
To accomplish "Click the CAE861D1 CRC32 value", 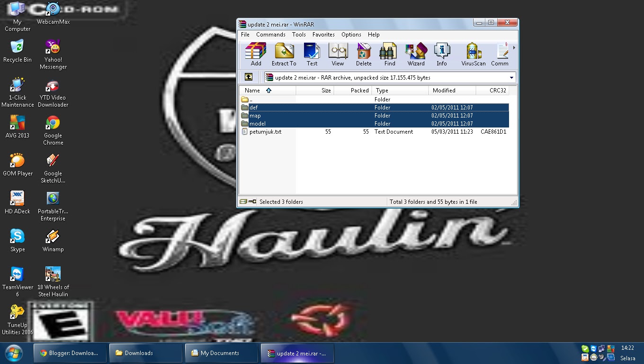I will point(493,132).
